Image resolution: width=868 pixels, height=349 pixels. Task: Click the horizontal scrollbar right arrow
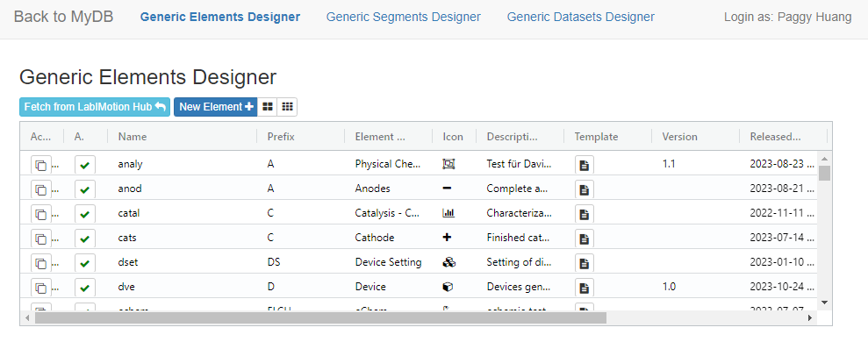[x=809, y=318]
